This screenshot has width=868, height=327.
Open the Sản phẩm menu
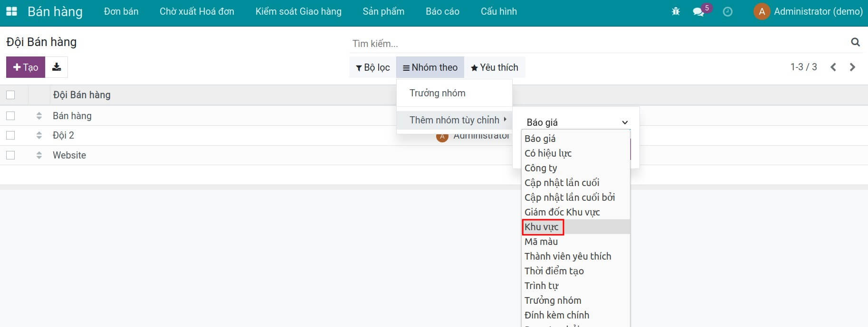point(383,11)
